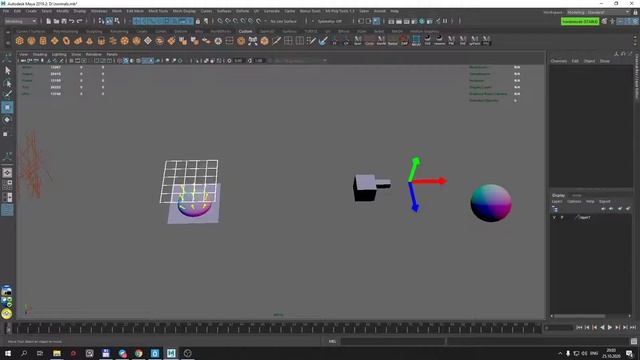Image resolution: width=640 pixels, height=360 pixels.
Task: Open the Edit Mesh menu
Action: (x=135, y=11)
